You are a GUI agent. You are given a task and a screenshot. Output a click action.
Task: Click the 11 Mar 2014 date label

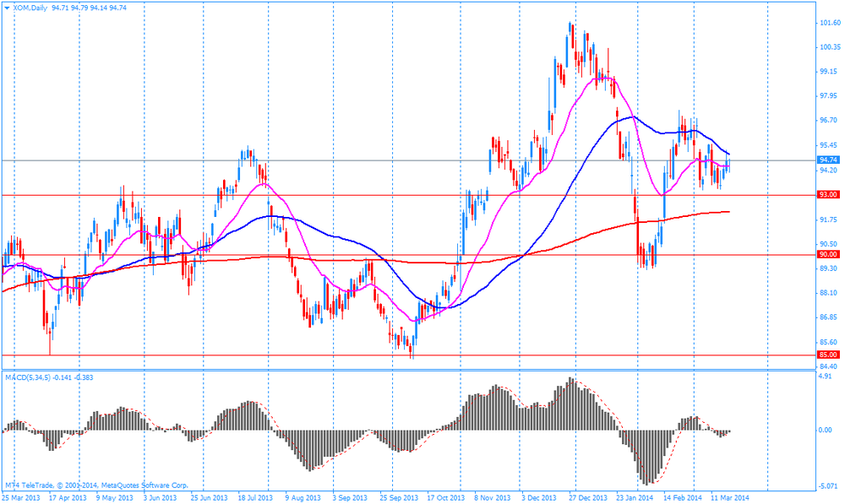tap(730, 497)
